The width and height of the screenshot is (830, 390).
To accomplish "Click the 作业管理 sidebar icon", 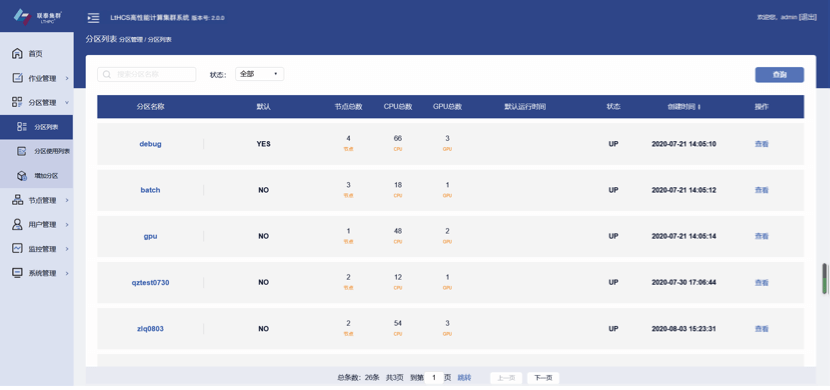I will click(17, 78).
